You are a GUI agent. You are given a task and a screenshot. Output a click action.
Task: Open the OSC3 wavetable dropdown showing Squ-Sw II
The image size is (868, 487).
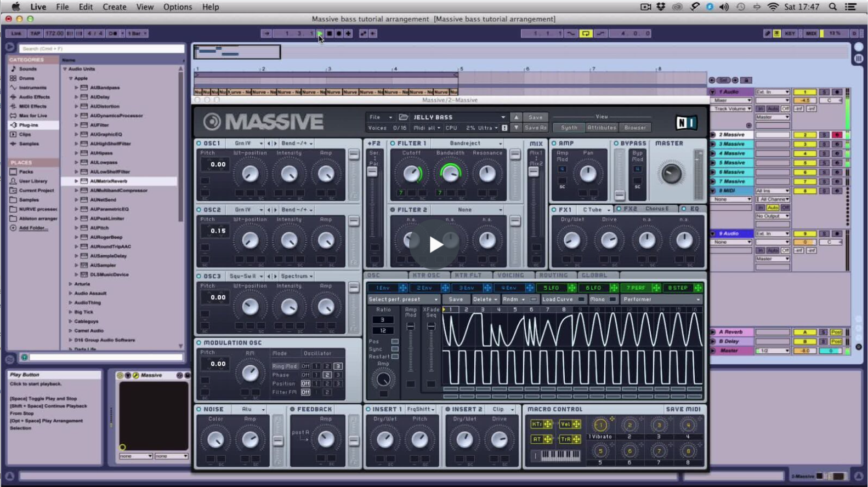245,276
